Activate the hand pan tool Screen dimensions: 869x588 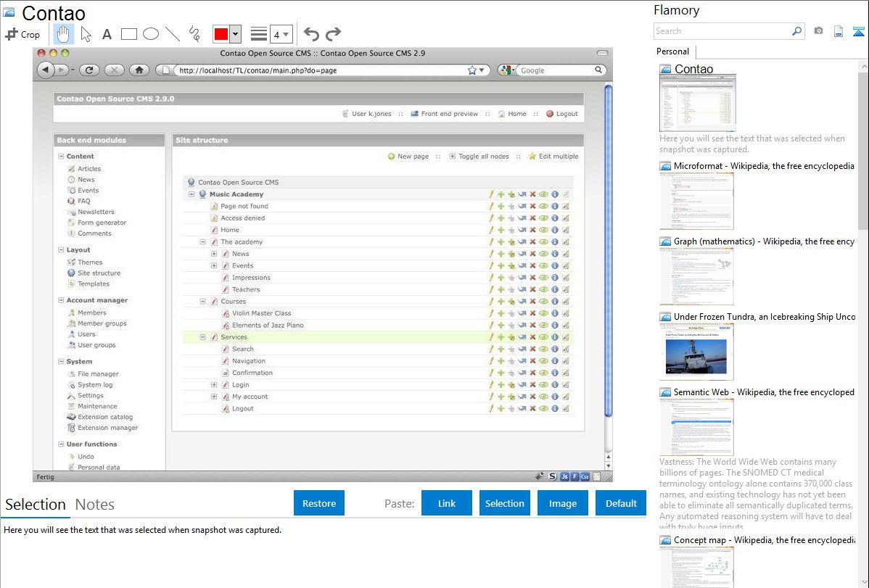63,34
